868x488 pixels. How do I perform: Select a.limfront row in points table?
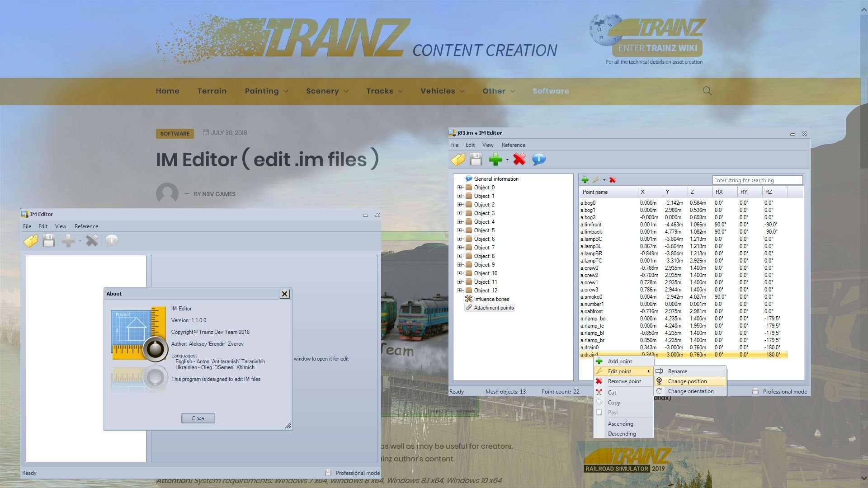[684, 225]
